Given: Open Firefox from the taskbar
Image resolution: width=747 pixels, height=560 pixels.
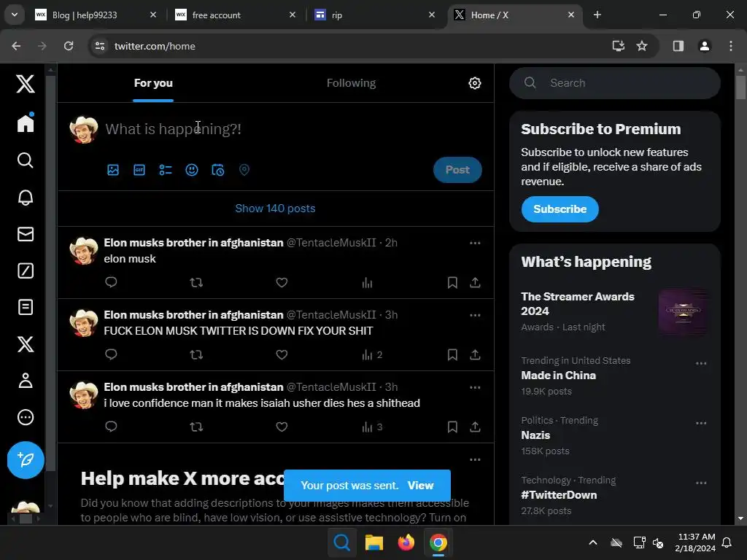Looking at the screenshot, I should click(x=406, y=542).
